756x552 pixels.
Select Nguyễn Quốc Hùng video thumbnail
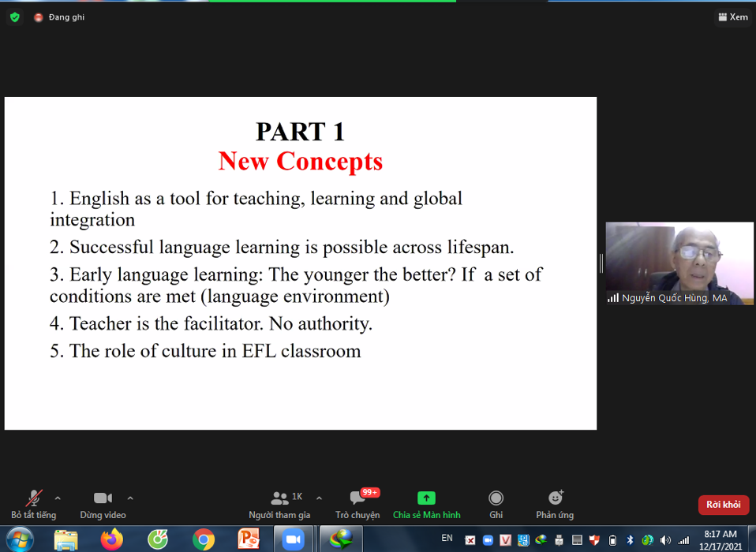679,263
